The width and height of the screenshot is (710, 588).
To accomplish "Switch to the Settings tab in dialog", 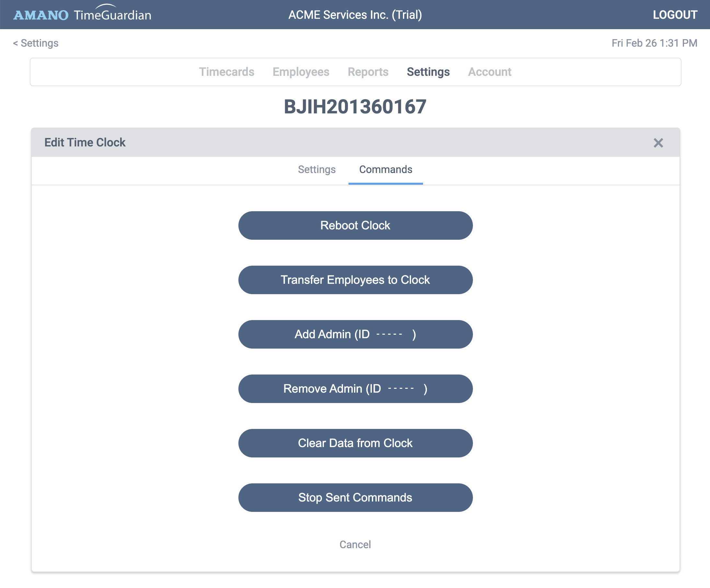I will (x=316, y=169).
